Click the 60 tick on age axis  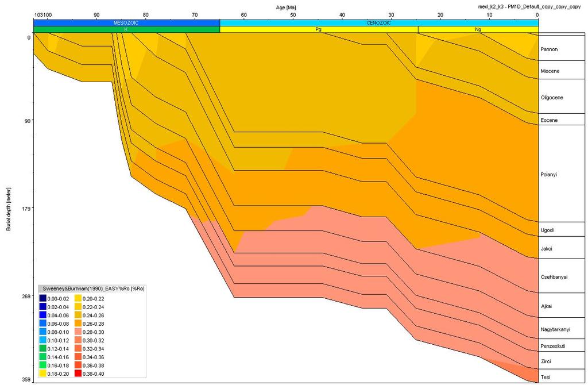[x=243, y=15]
